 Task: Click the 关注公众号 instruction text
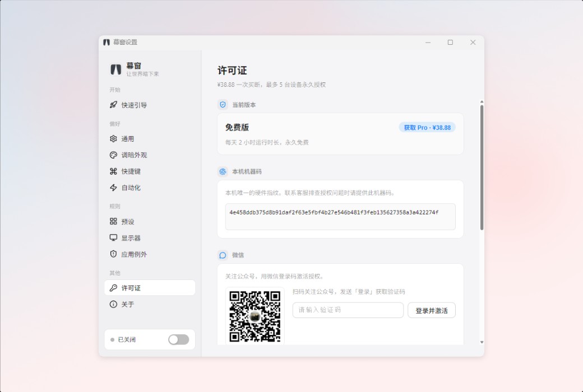click(x=275, y=277)
